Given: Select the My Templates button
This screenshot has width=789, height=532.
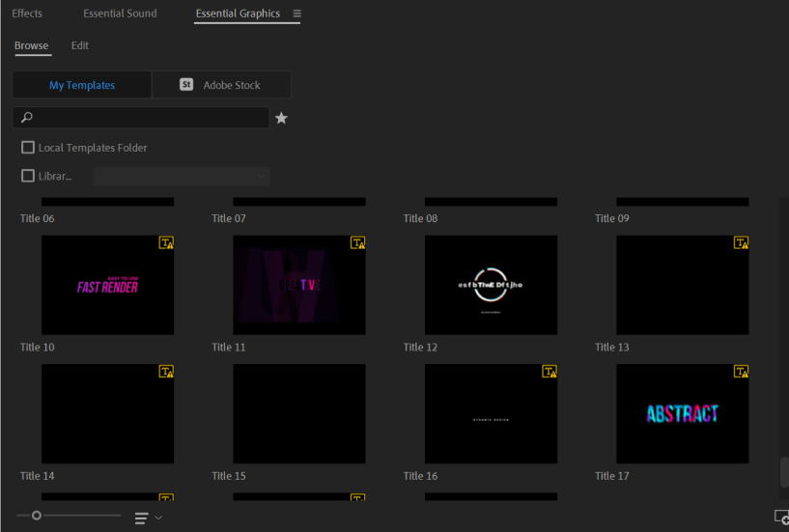Looking at the screenshot, I should pos(82,85).
